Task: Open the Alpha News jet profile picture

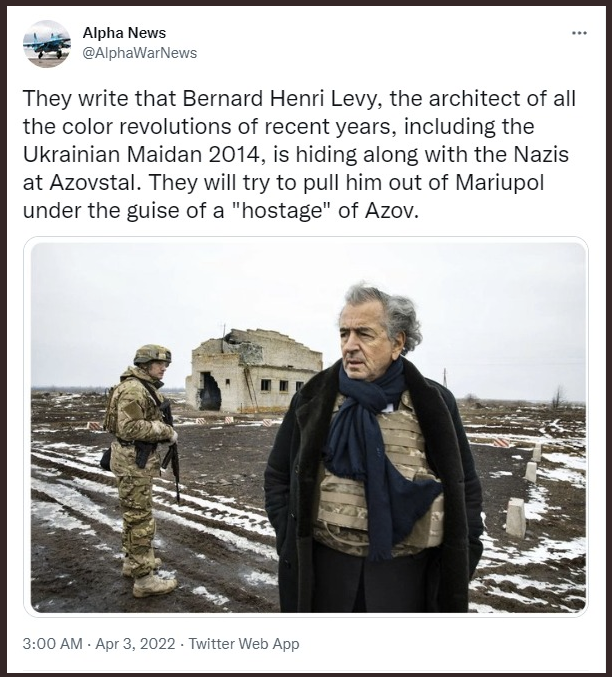Action: (x=47, y=43)
